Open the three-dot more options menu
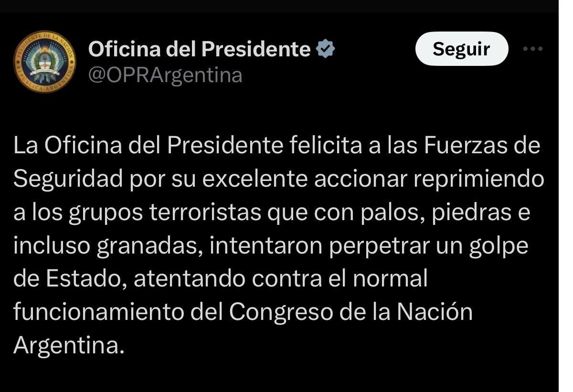 coord(533,49)
